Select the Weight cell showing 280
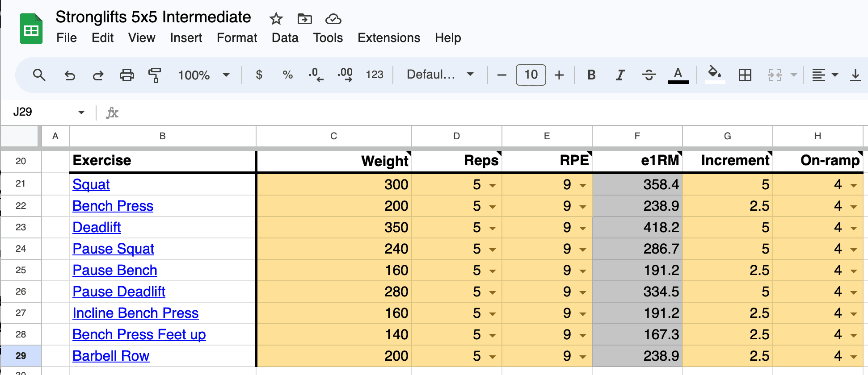 333,292
